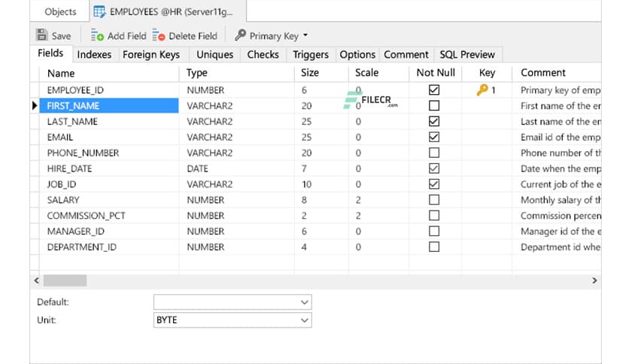This screenshot has height=364, width=629.
Task: Click the current row arrow indicator
Action: point(35,106)
